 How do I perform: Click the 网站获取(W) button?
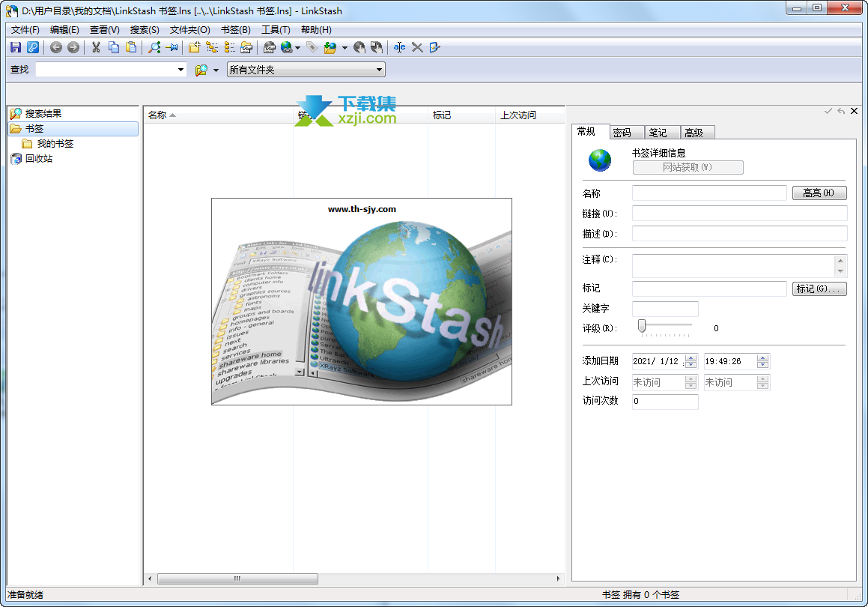coord(688,167)
